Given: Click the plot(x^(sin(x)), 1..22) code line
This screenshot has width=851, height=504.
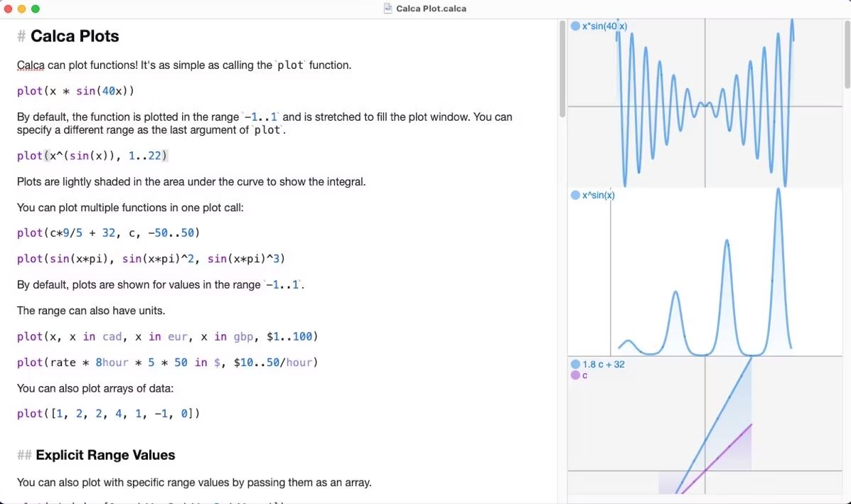Looking at the screenshot, I should [x=92, y=156].
